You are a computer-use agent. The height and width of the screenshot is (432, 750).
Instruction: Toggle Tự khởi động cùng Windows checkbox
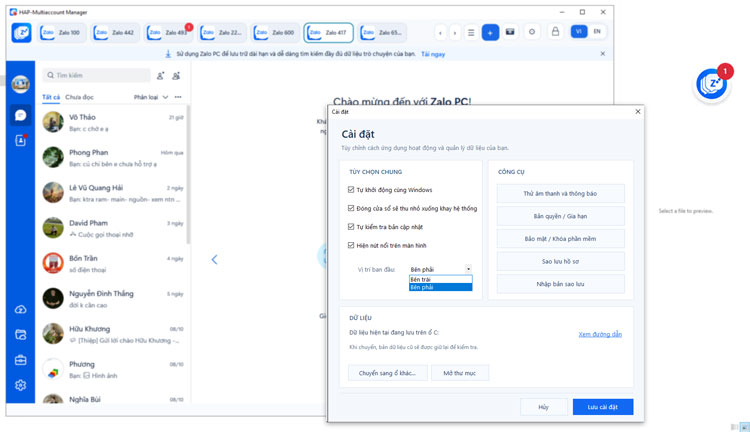point(351,190)
